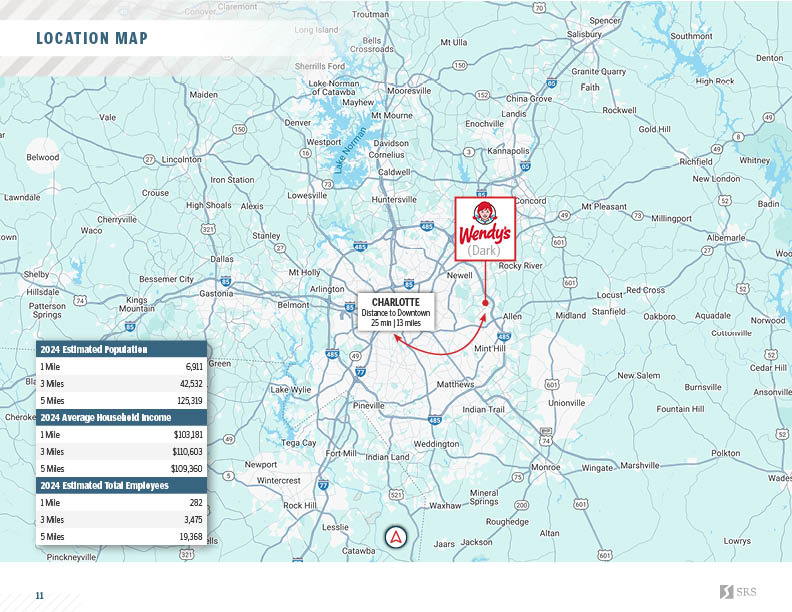Click the Wendy's logo on the map
Screen dimensions: 792x612
coord(485,229)
